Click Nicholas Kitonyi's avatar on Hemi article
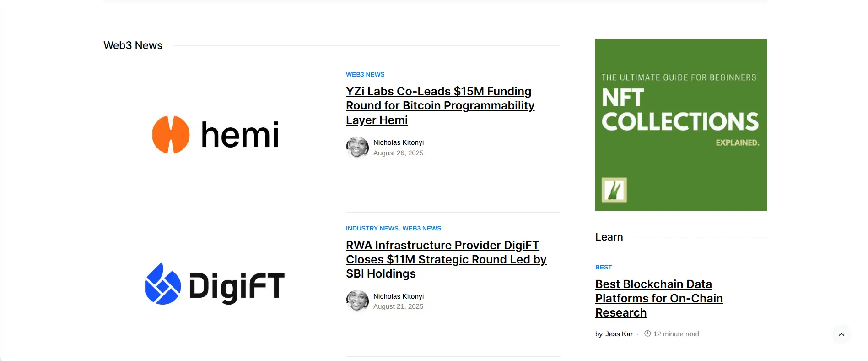This screenshot has width=868, height=361. click(x=357, y=148)
